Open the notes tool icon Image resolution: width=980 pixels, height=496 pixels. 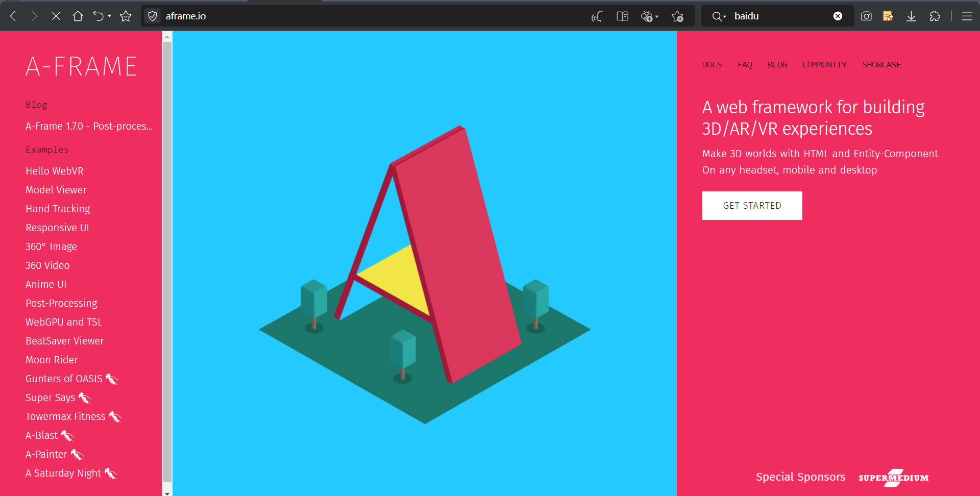click(x=888, y=16)
